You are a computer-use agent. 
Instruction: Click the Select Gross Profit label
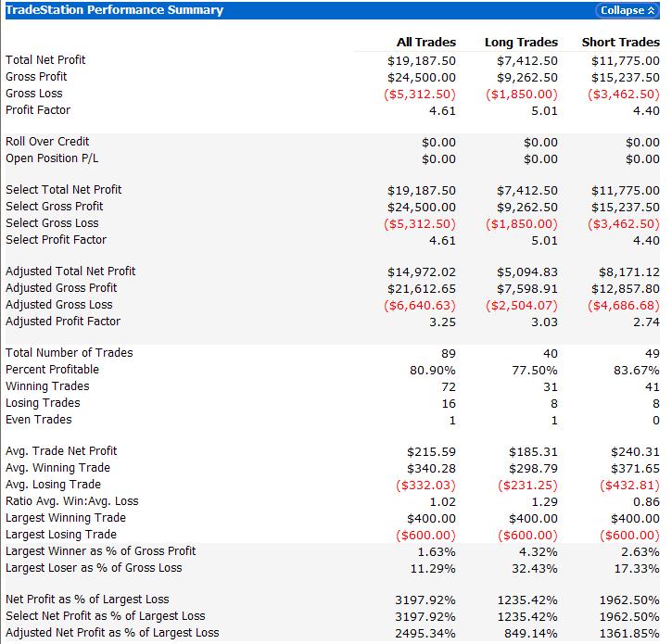[x=55, y=206]
